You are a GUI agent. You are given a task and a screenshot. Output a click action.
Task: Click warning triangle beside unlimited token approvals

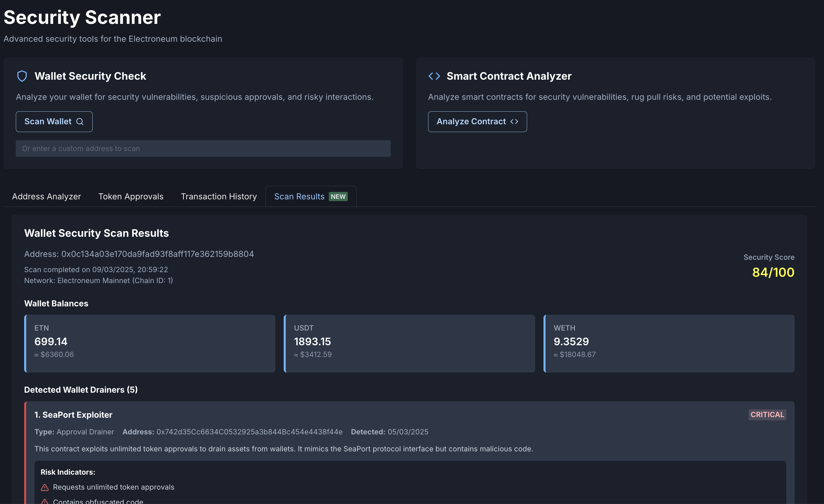[x=45, y=487]
